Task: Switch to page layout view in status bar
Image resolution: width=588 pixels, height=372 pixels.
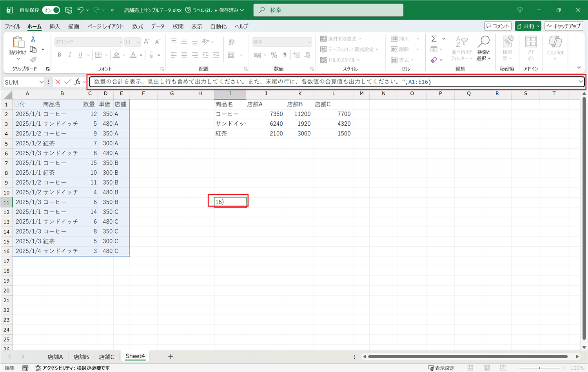Action: [x=486, y=368]
